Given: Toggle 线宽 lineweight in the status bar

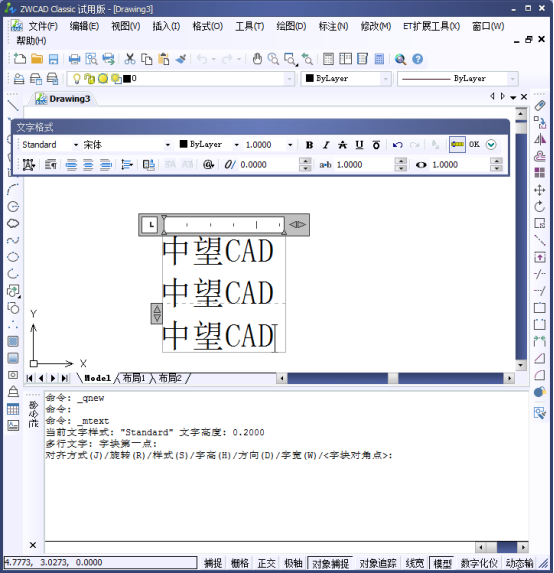Looking at the screenshot, I should (415, 563).
